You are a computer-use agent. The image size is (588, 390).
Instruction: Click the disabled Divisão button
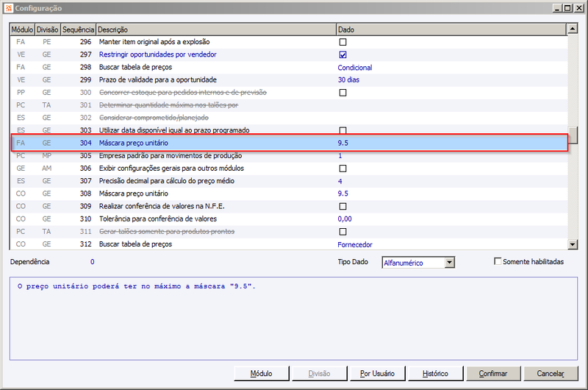(x=319, y=374)
